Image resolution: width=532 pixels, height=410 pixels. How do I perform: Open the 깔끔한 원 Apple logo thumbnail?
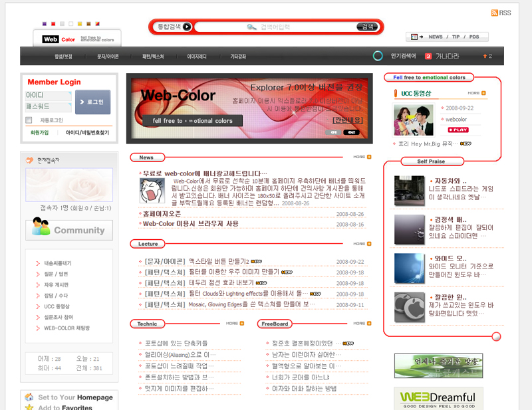409,307
